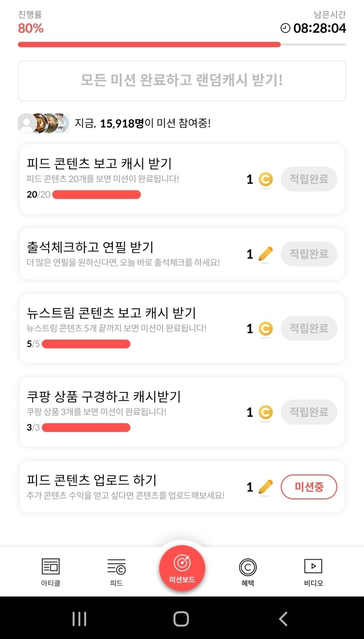Viewport: 364px width, 639px height.
Task: Open the 아티클 article icon
Action: coord(50,567)
